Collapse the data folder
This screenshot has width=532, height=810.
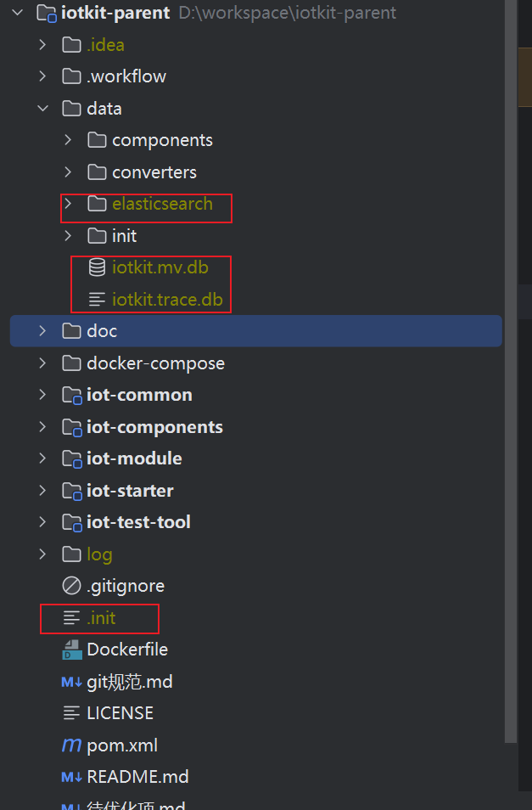coord(42,109)
